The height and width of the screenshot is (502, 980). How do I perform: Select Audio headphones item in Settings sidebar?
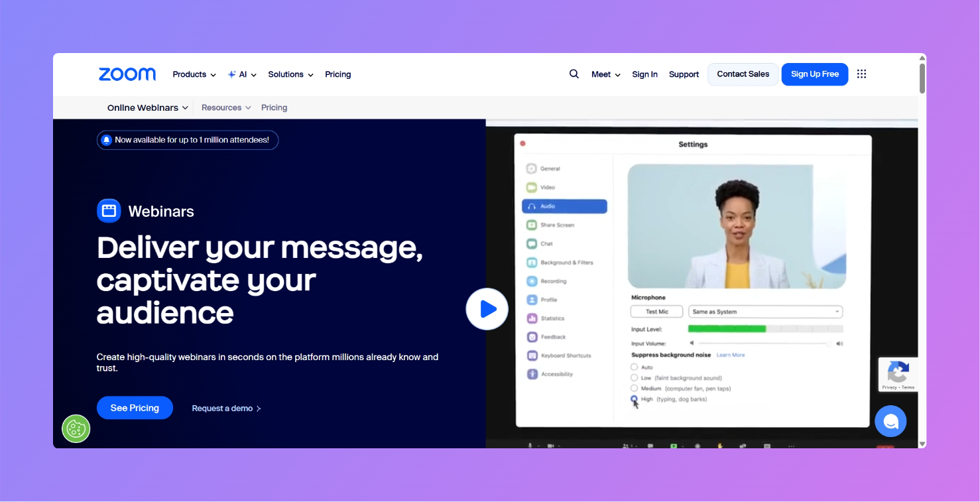coord(564,206)
